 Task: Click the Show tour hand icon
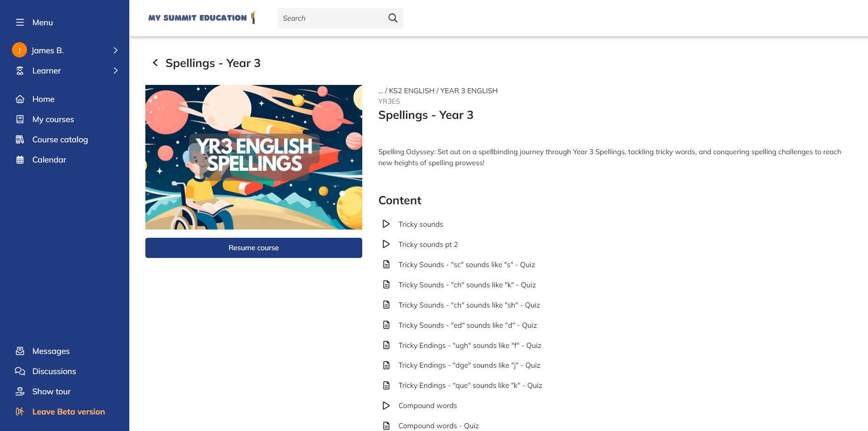click(x=20, y=392)
